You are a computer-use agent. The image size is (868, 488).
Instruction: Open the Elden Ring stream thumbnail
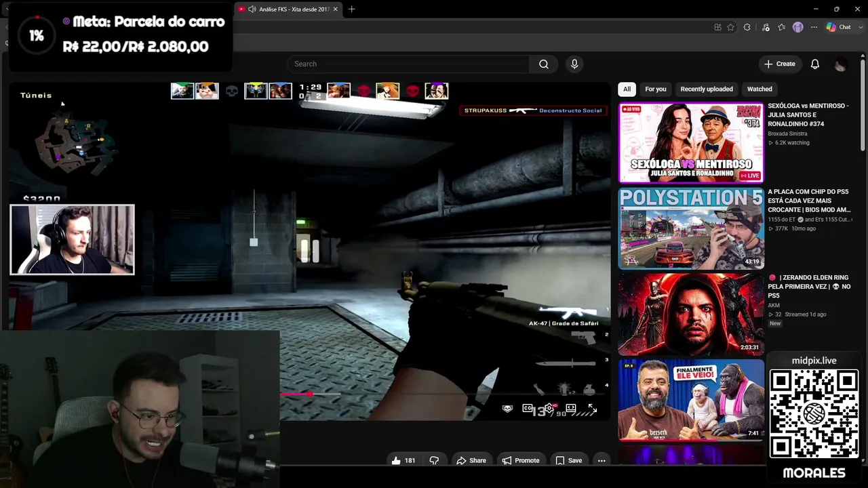[x=691, y=314]
